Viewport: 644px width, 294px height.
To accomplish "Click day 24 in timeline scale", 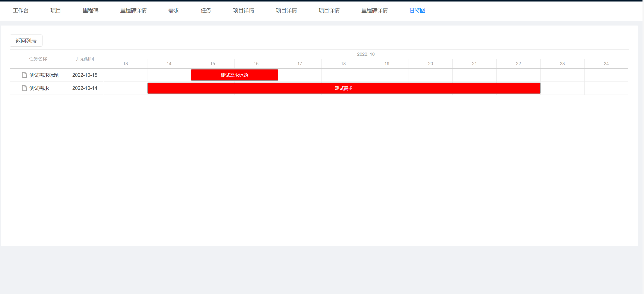I will (606, 64).
